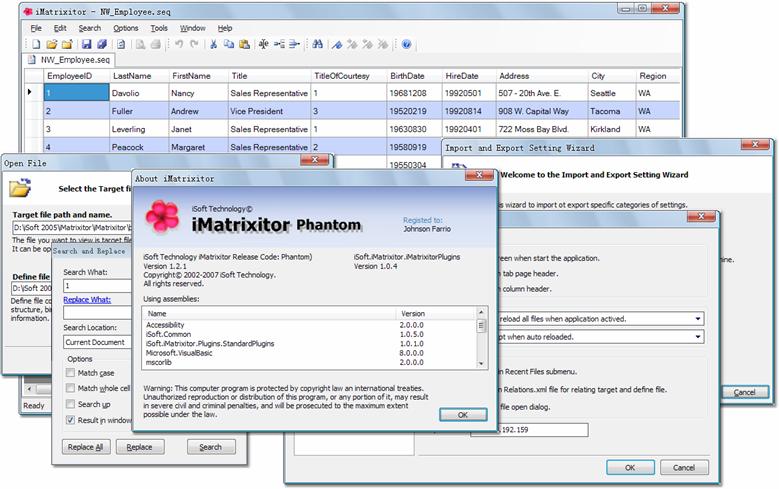This screenshot has height=489, width=779.
Task: Save file with blue floppy disk icon
Action: 86,44
